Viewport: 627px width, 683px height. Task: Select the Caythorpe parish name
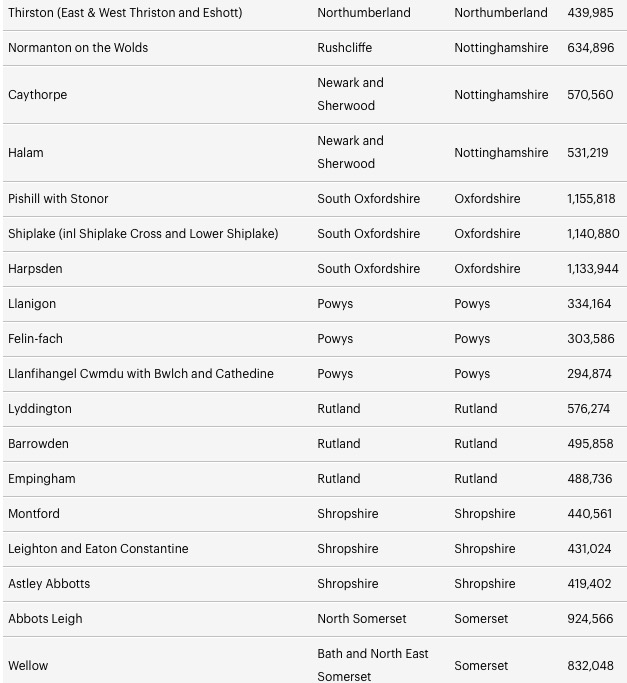point(37,95)
